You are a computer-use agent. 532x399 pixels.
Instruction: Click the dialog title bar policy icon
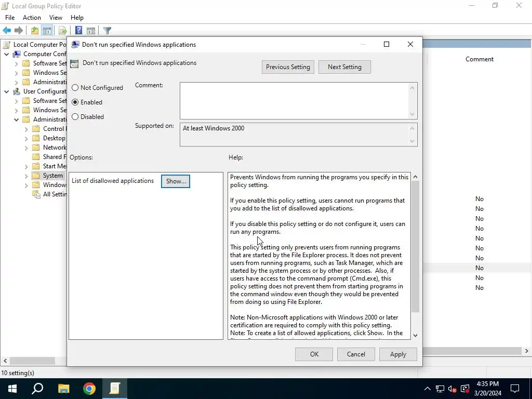tap(75, 45)
